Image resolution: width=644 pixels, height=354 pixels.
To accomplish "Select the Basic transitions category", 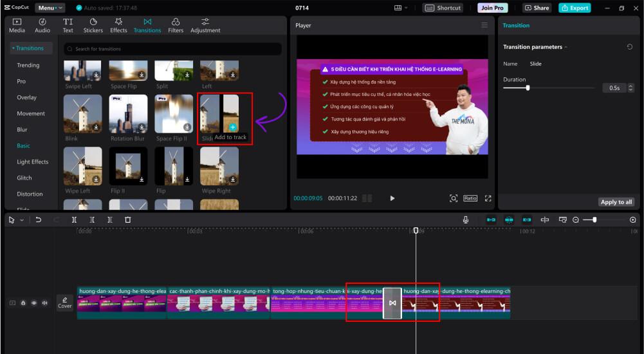I will (23, 146).
